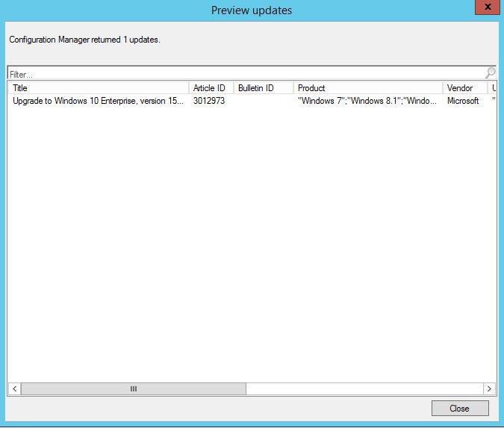Sort by the Vendor column header

(463, 88)
